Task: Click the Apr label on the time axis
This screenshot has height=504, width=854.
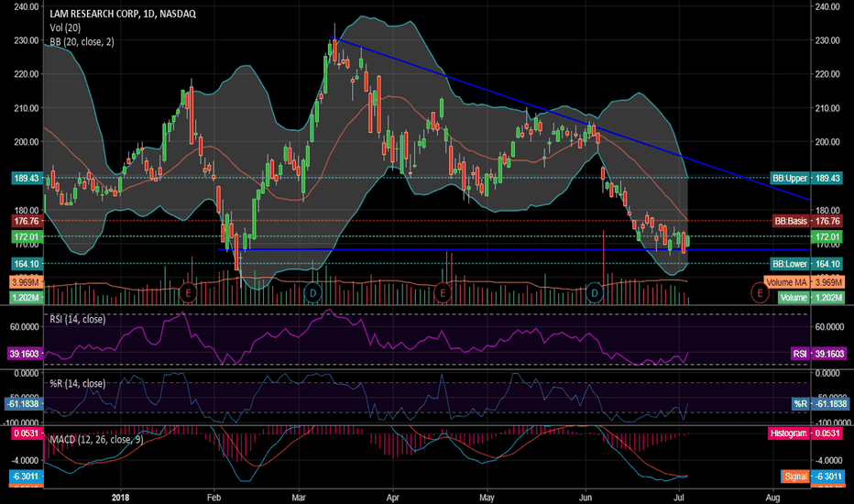Action: [392, 498]
